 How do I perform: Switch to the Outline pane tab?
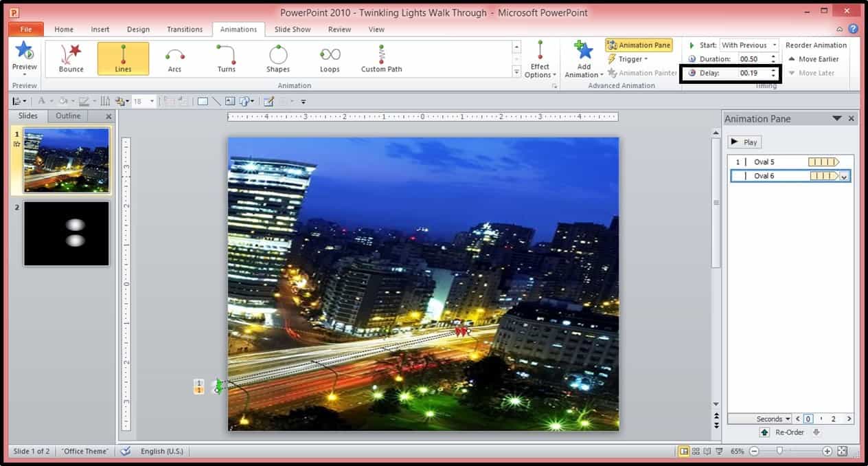(68, 116)
